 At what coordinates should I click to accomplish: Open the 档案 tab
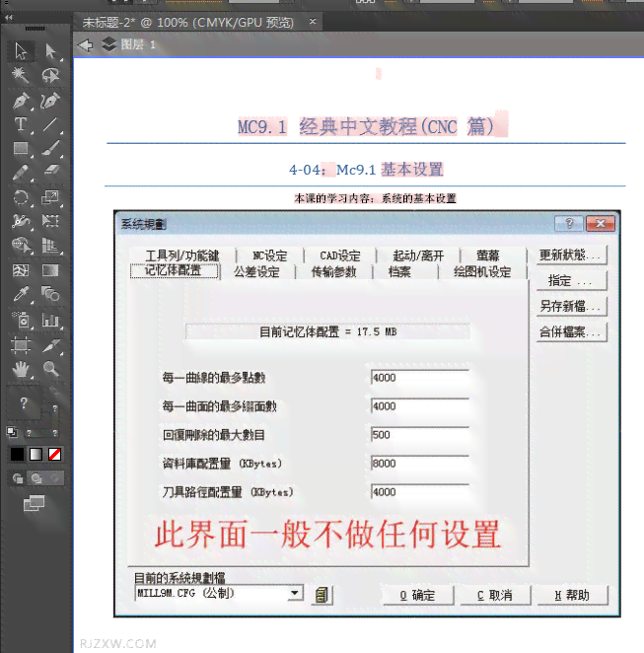tap(399, 272)
